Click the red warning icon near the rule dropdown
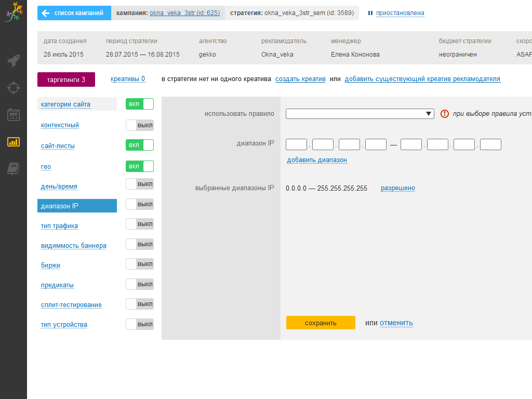532x399 pixels. coord(444,114)
